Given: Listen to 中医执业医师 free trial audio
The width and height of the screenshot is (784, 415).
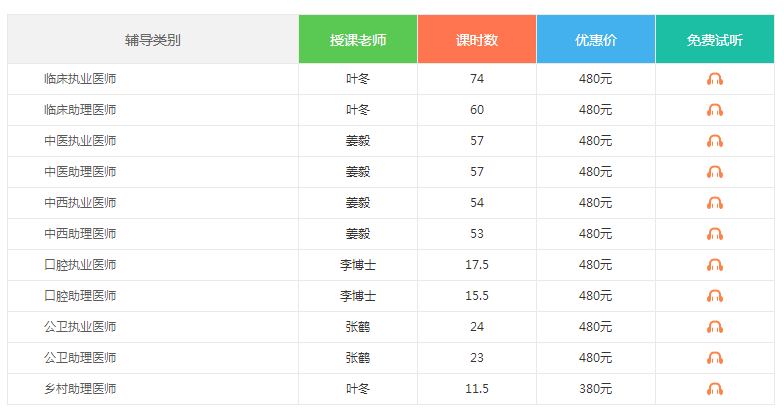Looking at the screenshot, I should tap(715, 141).
